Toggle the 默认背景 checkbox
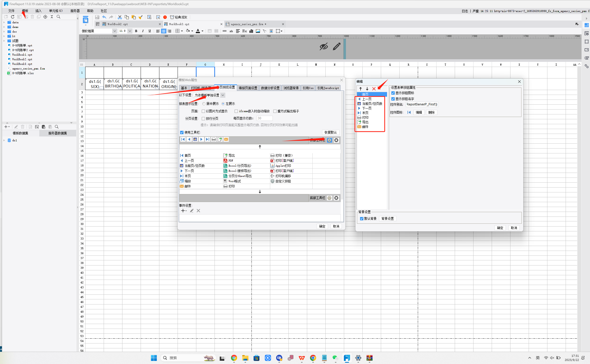The image size is (590, 364). (x=362, y=219)
